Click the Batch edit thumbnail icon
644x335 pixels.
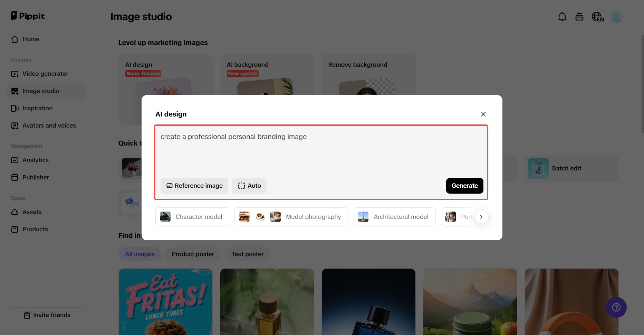point(538,168)
